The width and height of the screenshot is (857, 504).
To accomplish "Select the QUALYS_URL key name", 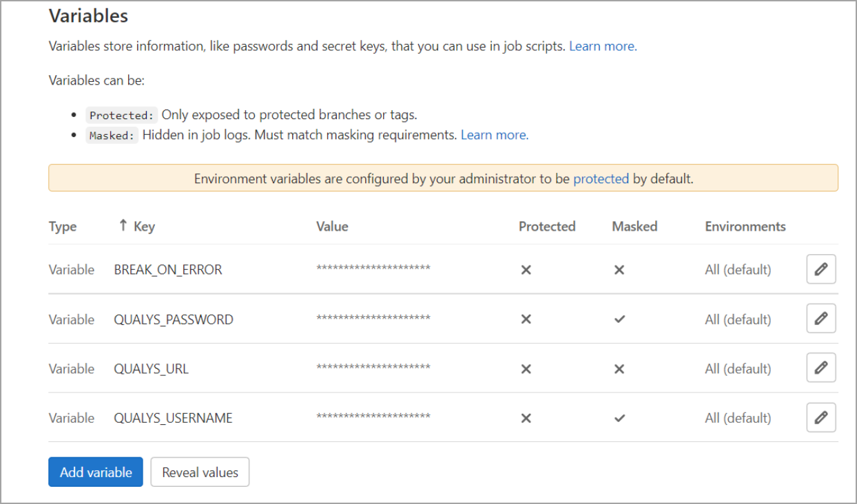I will point(151,369).
